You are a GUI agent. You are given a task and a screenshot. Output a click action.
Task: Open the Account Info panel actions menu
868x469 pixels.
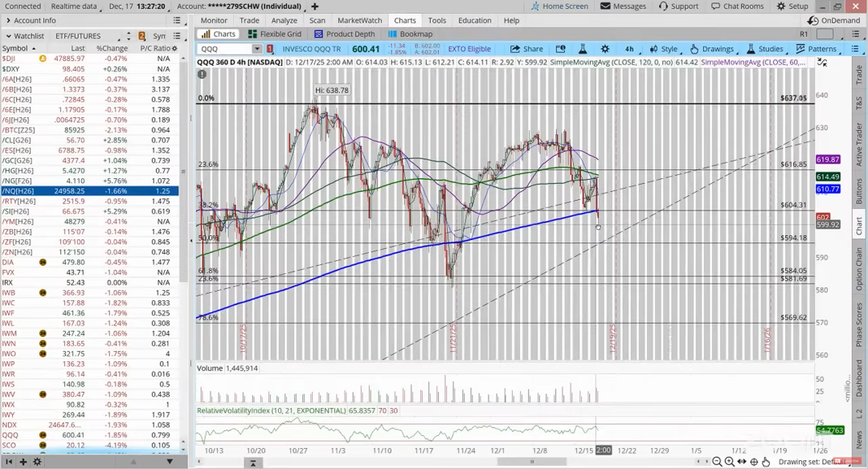tap(177, 20)
